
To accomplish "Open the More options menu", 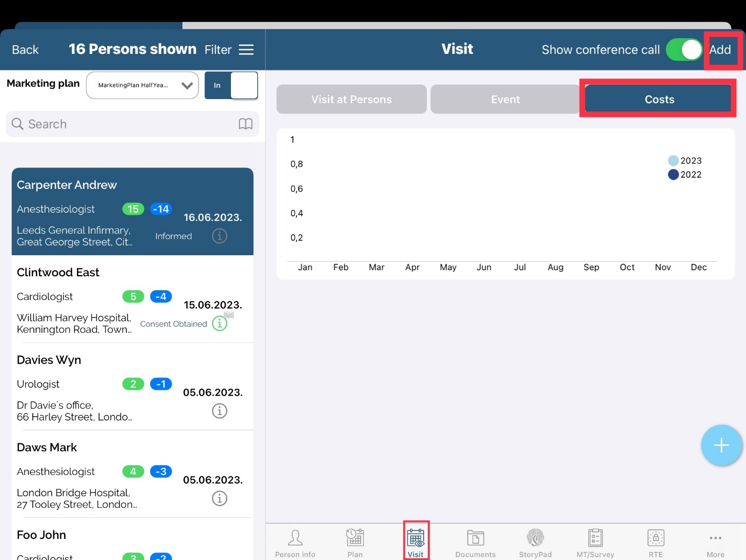I will (x=715, y=542).
